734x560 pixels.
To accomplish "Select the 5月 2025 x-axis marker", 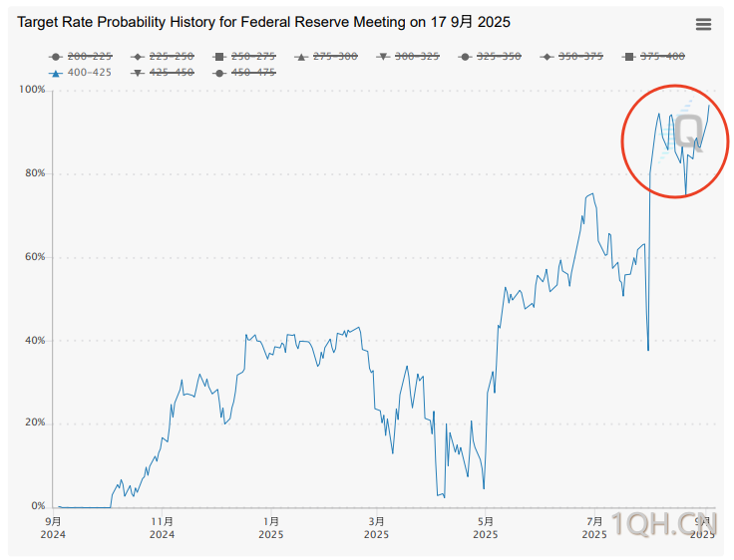I will tap(486, 528).
